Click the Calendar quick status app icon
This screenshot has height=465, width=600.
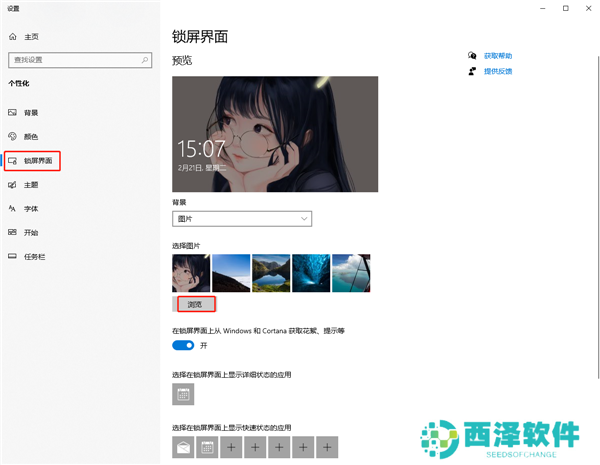[207, 447]
